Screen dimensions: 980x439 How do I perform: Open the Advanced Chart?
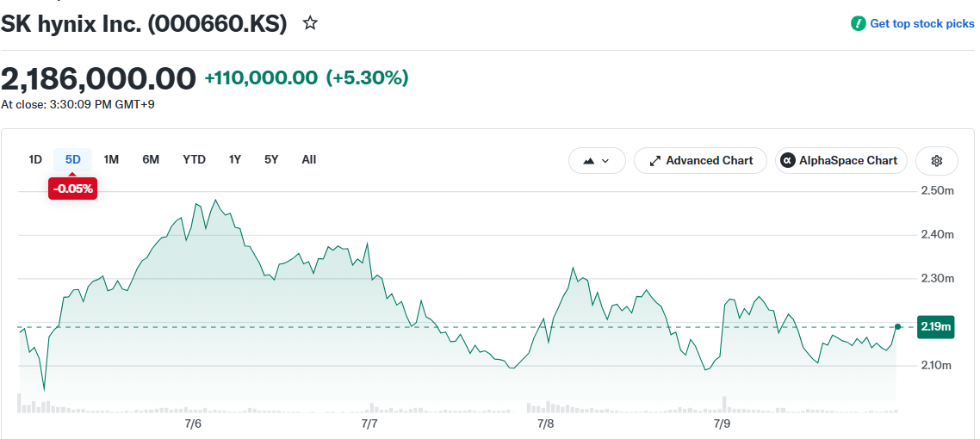click(701, 160)
